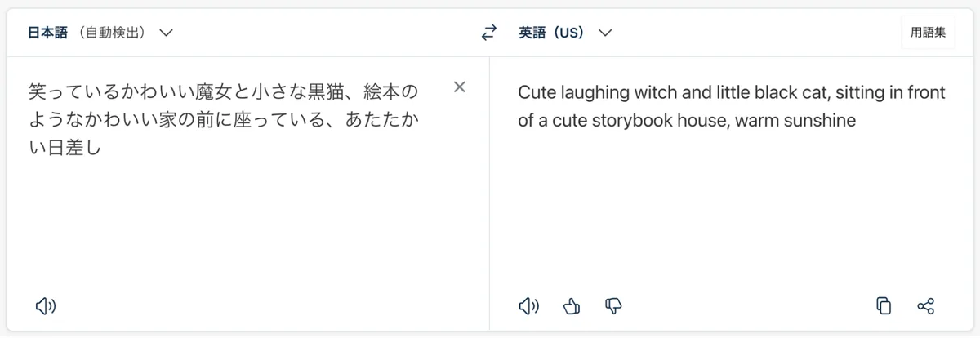Viewport: 980px width, 338px height.
Task: Clear the Japanese source text
Action: (460, 87)
